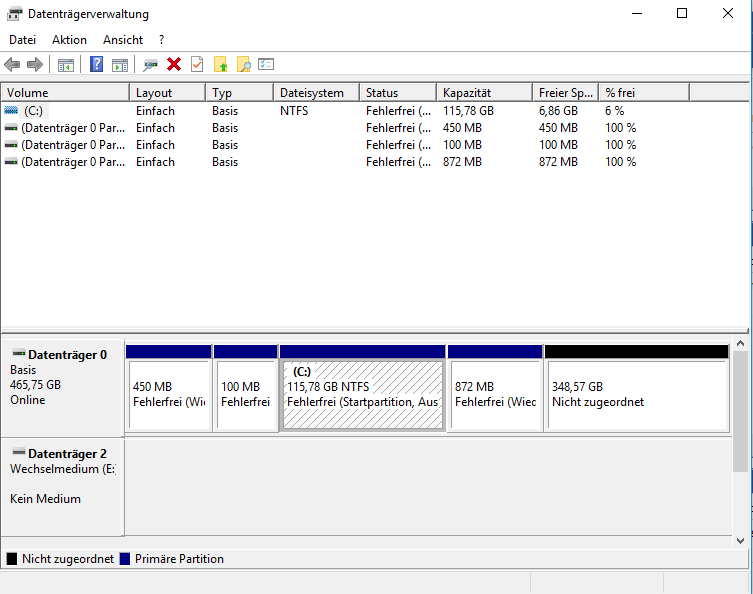
Task: Sort by the Typ column header
Action: (240, 93)
